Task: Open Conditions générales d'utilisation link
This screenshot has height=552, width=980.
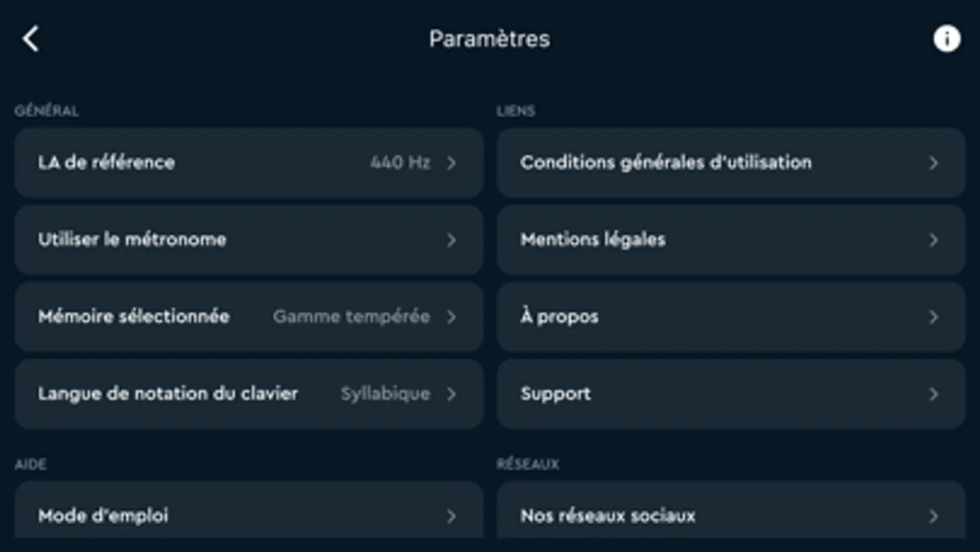Action: [666, 163]
